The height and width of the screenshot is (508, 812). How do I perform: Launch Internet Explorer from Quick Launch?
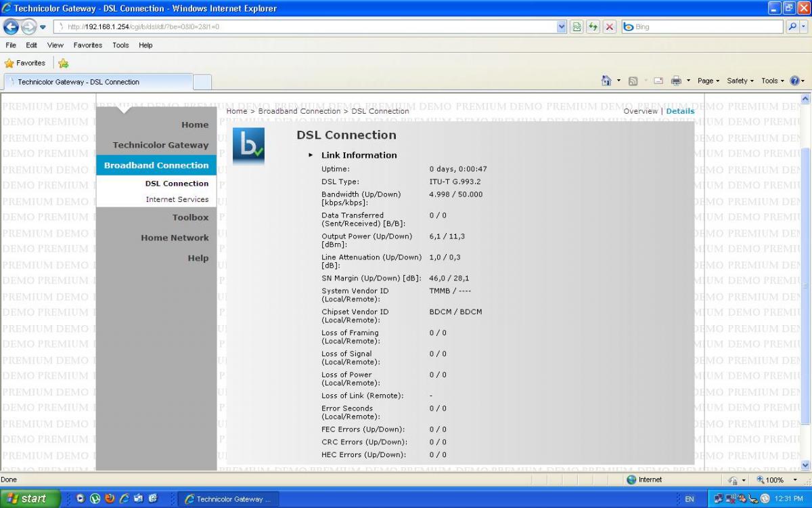click(x=124, y=499)
